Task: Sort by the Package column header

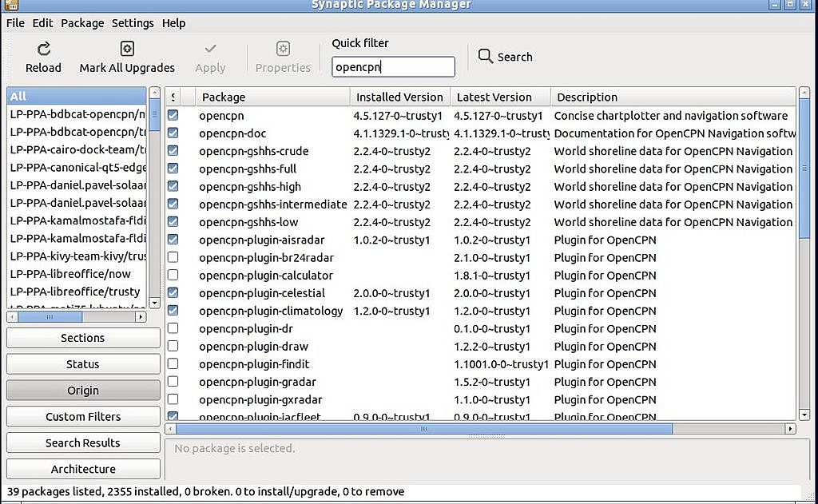Action: [x=273, y=97]
